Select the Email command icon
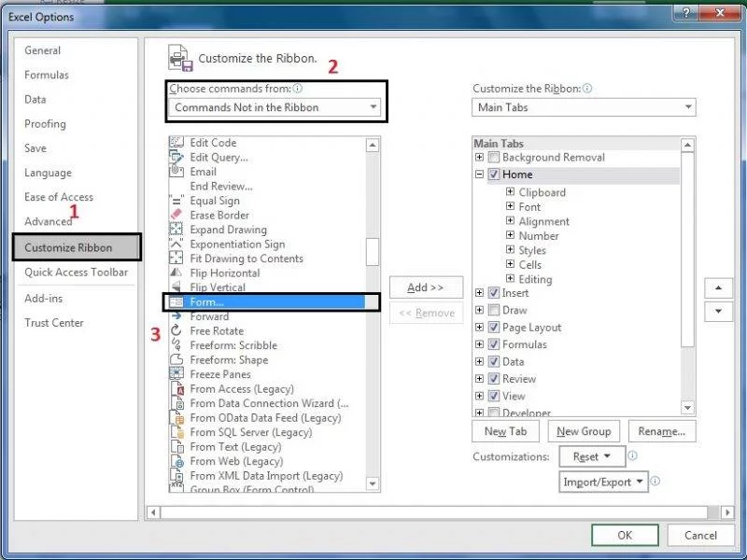The height and width of the screenshot is (560, 747). click(x=176, y=172)
